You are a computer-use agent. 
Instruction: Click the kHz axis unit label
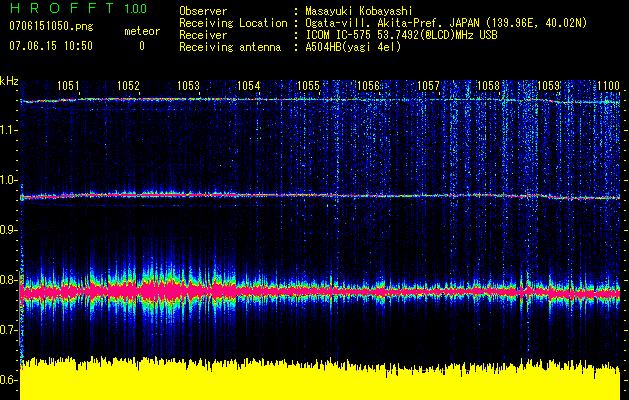pyautogui.click(x=9, y=81)
